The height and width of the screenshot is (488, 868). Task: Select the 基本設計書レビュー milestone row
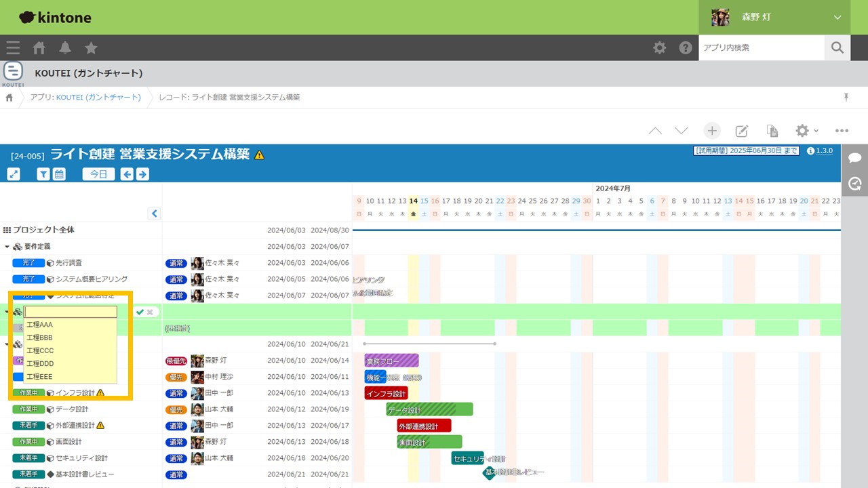coord(176,474)
